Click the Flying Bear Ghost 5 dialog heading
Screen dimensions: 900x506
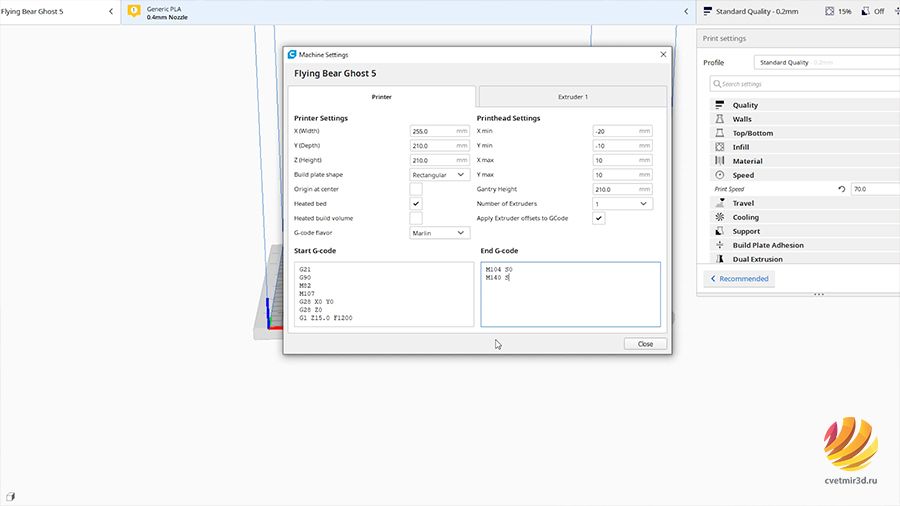coord(335,73)
